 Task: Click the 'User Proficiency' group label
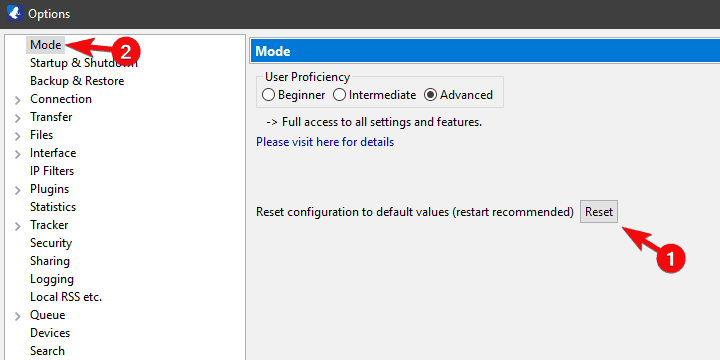coord(307,77)
